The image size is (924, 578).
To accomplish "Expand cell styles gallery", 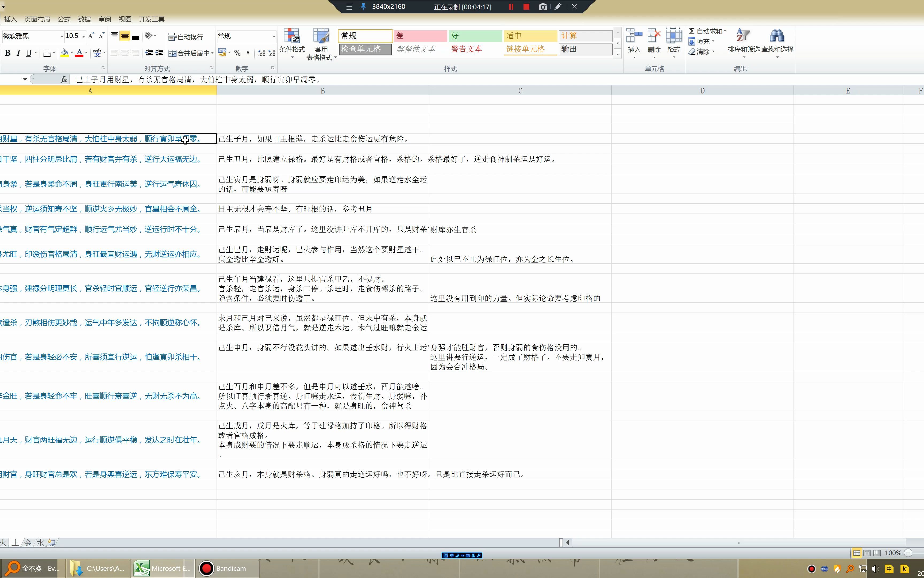I will coord(617,54).
